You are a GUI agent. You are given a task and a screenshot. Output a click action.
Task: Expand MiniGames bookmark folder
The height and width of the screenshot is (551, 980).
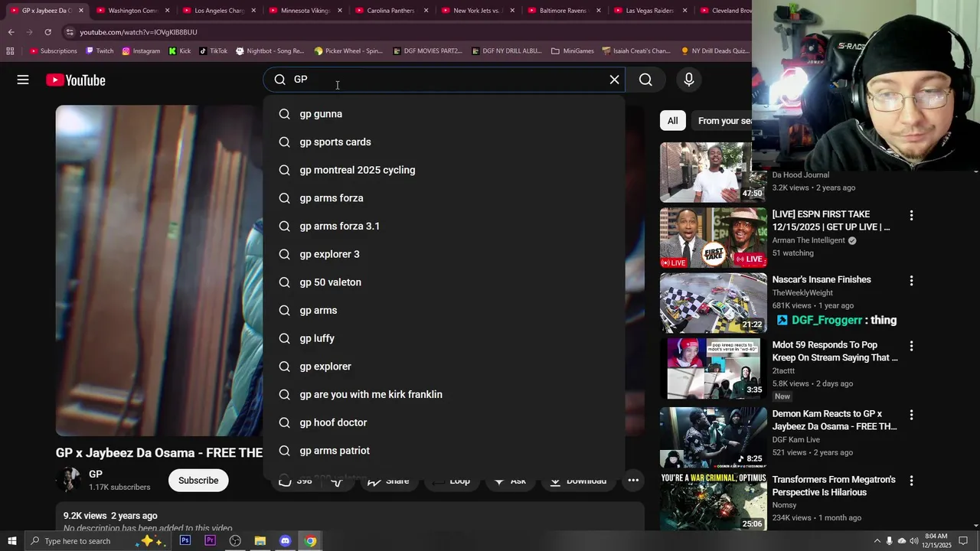click(x=572, y=51)
